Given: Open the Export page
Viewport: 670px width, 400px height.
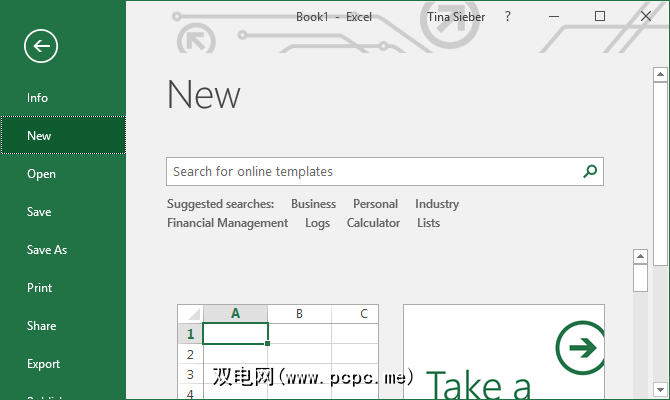Looking at the screenshot, I should click(x=44, y=364).
